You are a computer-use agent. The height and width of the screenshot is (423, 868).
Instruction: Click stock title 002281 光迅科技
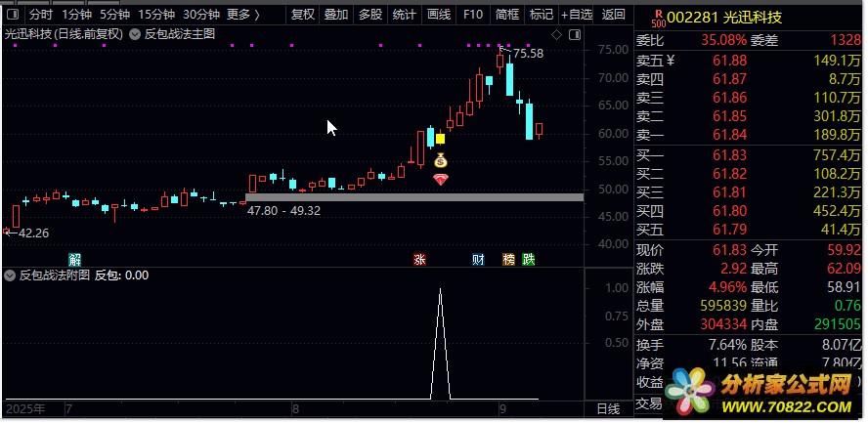(x=724, y=18)
